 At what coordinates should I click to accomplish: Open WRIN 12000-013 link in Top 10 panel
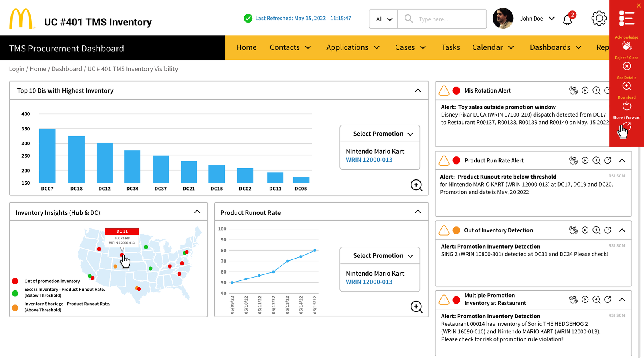(369, 160)
